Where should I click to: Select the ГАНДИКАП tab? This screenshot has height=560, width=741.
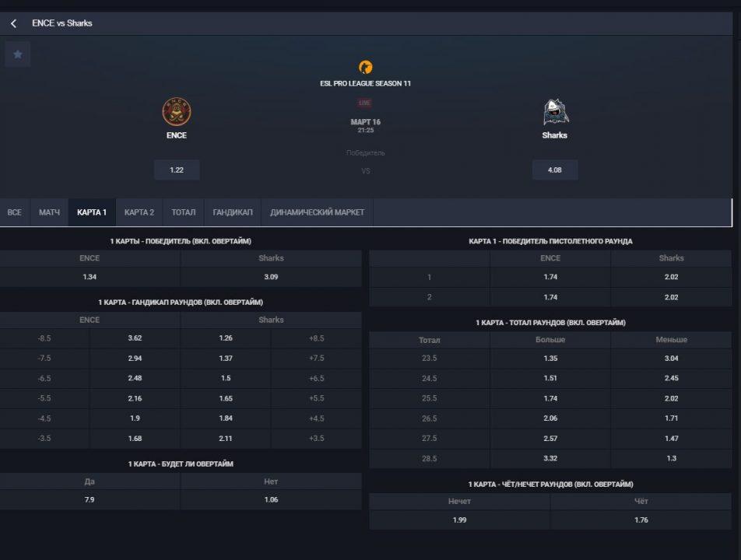233,212
